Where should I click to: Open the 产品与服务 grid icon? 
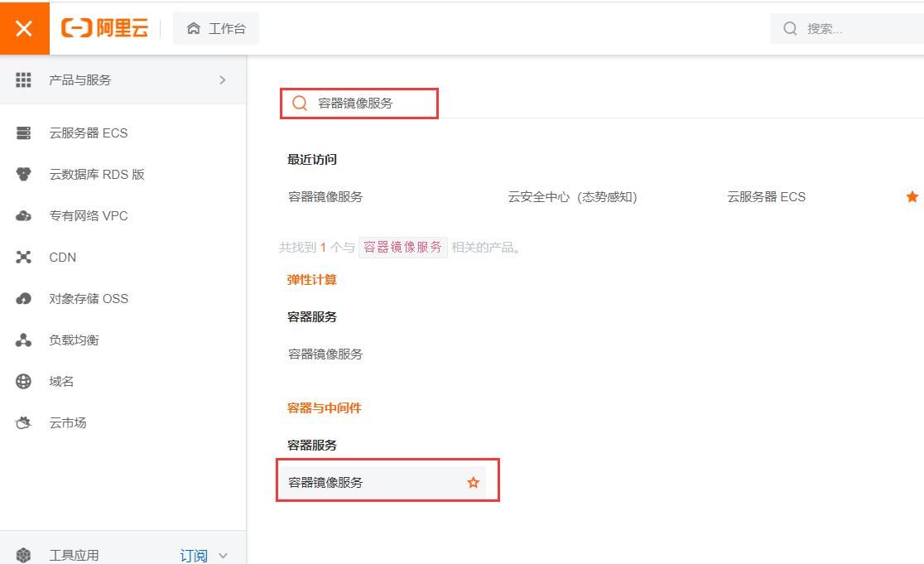pos(24,80)
